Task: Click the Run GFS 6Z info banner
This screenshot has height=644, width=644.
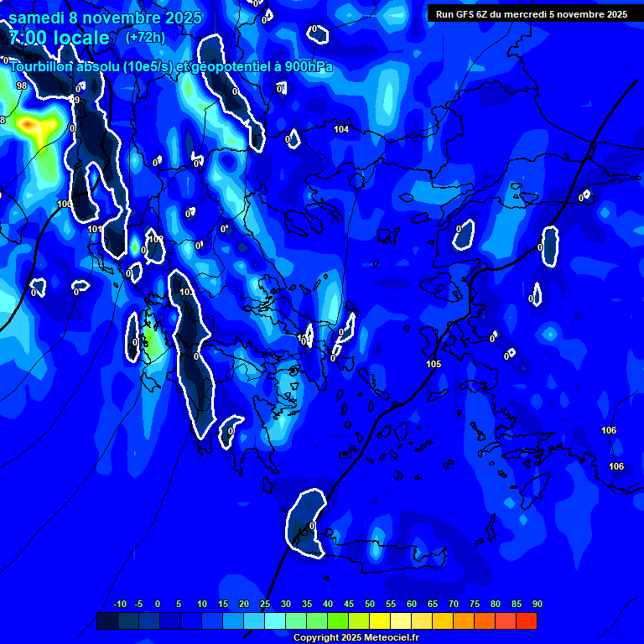Action: pyautogui.click(x=532, y=14)
